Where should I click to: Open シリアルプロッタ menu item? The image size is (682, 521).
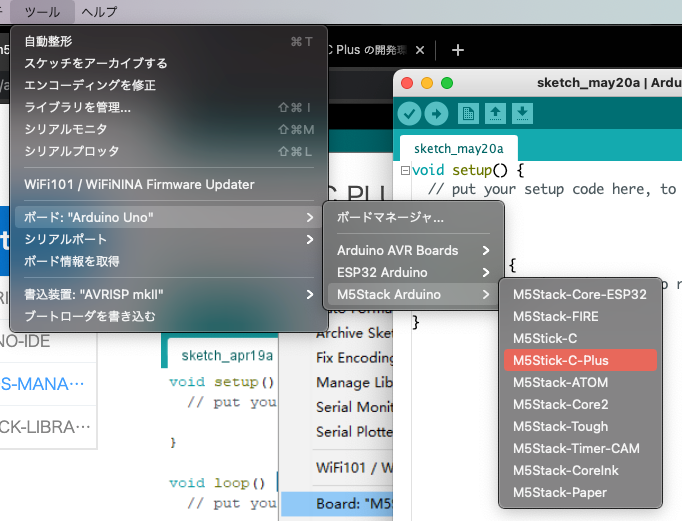[169, 151]
